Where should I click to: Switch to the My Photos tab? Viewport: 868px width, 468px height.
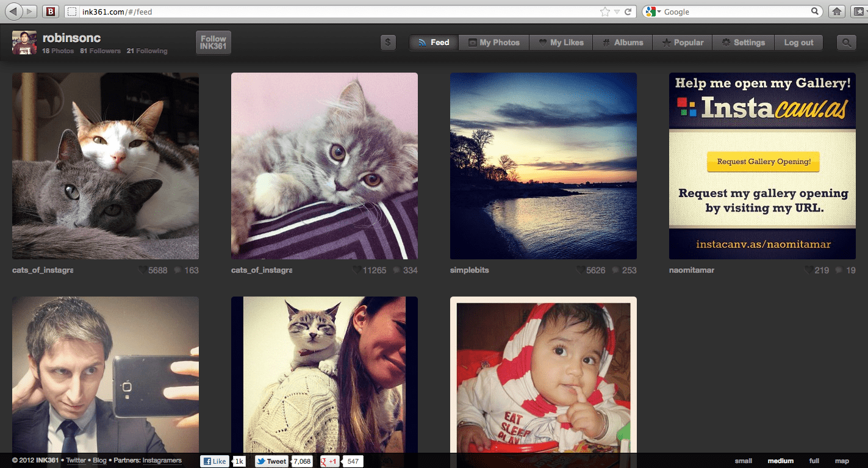point(493,42)
